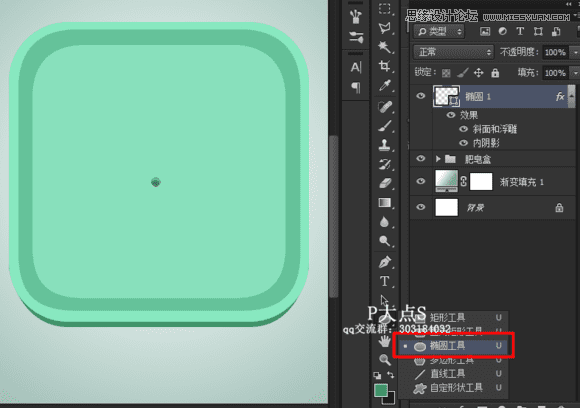The width and height of the screenshot is (580, 408).
Task: Select the Zoom tool in toolbar
Action: coord(385,360)
